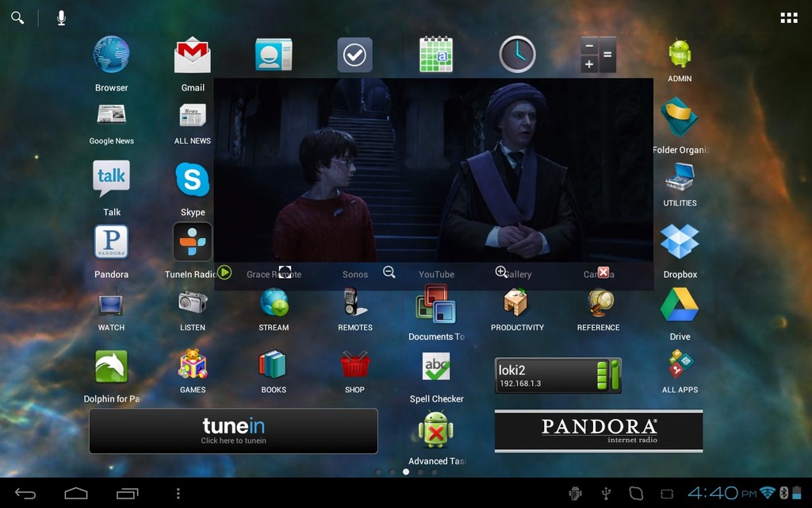The height and width of the screenshot is (508, 812).
Task: Open the green Calendar app
Action: pos(436,55)
